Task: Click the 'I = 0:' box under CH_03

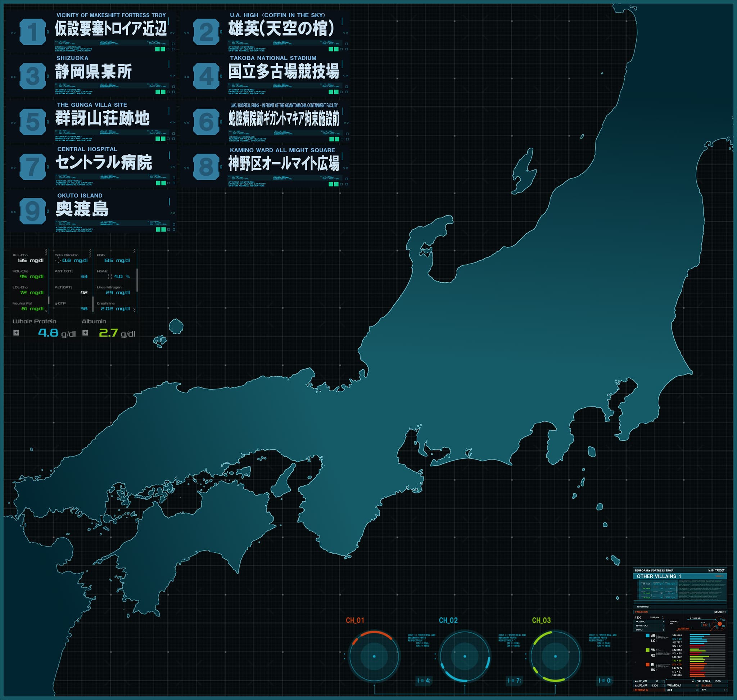Action: [605, 681]
